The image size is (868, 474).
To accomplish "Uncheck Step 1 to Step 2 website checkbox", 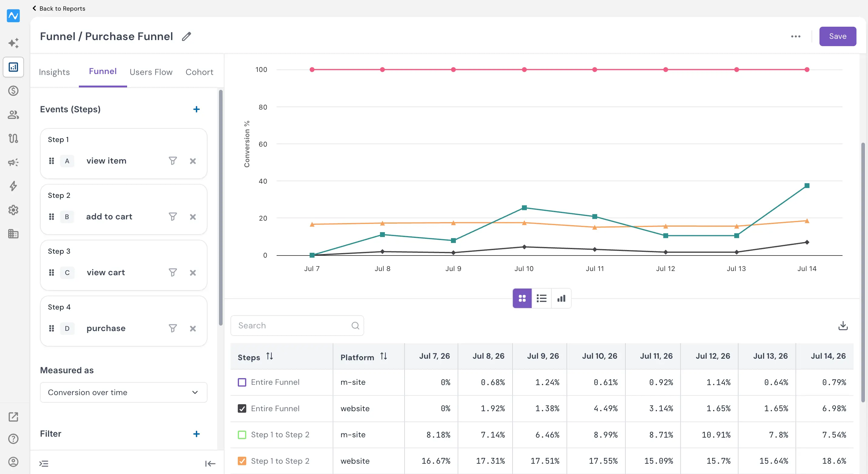I will point(242,461).
